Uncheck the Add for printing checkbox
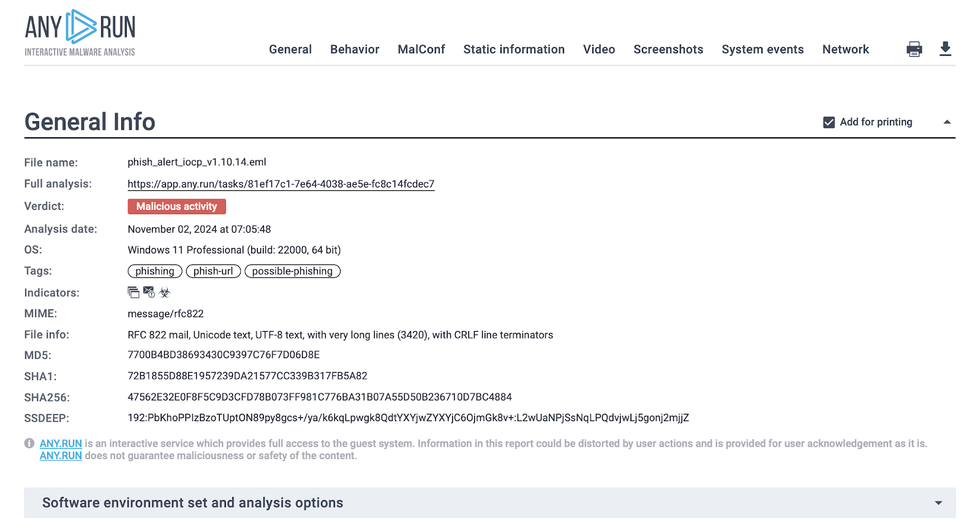This screenshot has height=532, width=980. tap(829, 122)
